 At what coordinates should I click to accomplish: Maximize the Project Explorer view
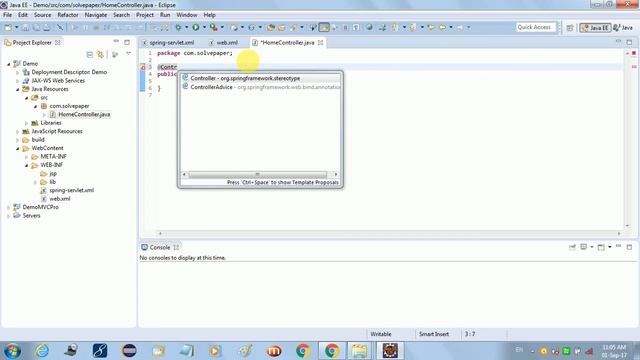click(x=127, y=42)
